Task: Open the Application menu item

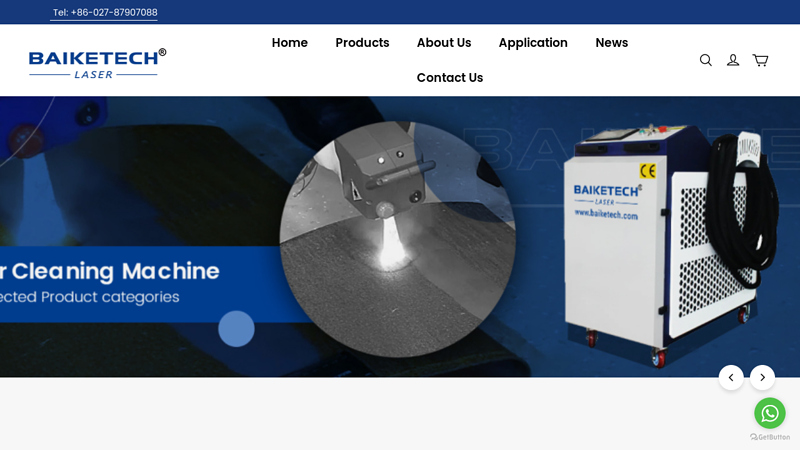Action: 533,43
